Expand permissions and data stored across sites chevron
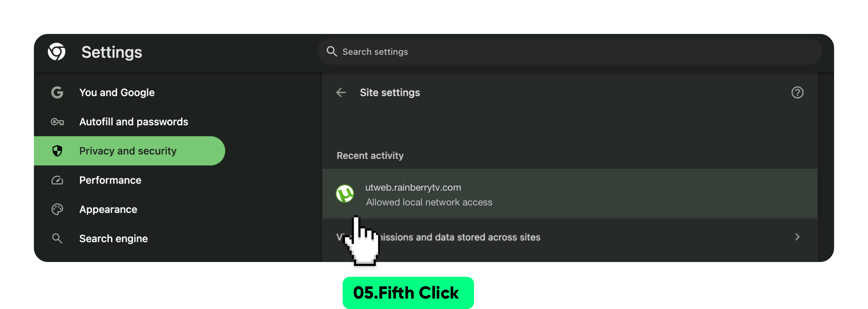Viewport: 868px width, 309px height. pyautogui.click(x=797, y=237)
